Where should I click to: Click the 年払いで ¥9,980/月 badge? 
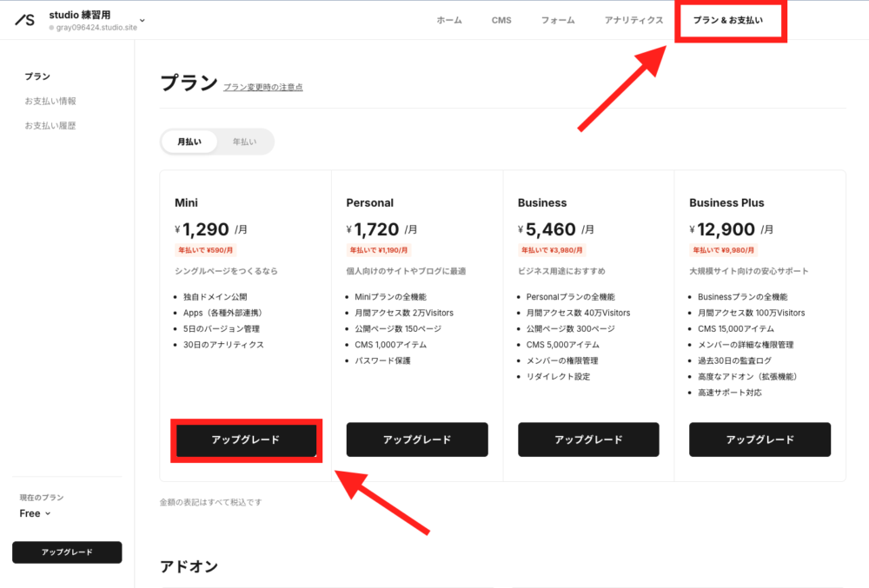[x=723, y=250]
